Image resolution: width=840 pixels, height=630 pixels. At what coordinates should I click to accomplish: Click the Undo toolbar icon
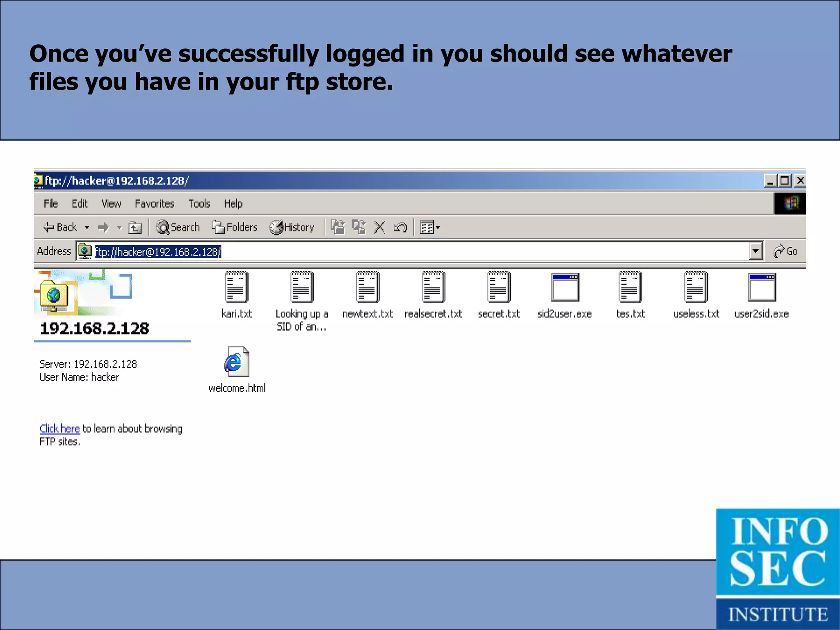click(x=400, y=228)
